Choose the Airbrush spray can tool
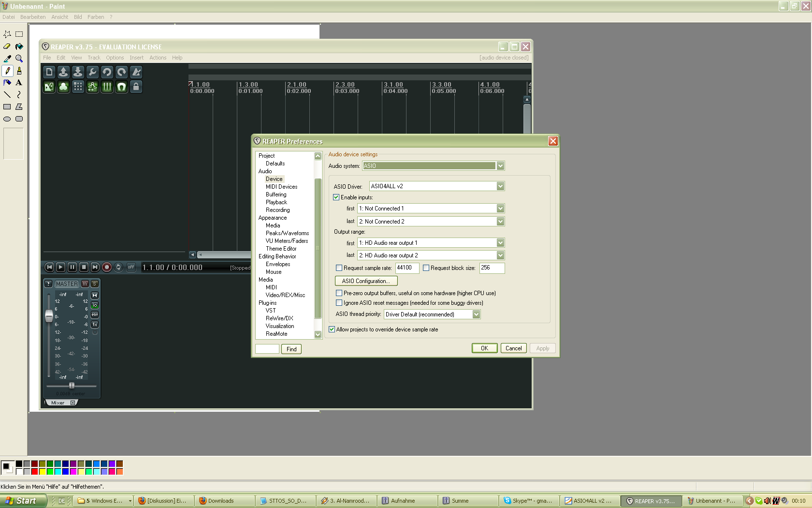The height and width of the screenshot is (508, 812). pos(7,83)
